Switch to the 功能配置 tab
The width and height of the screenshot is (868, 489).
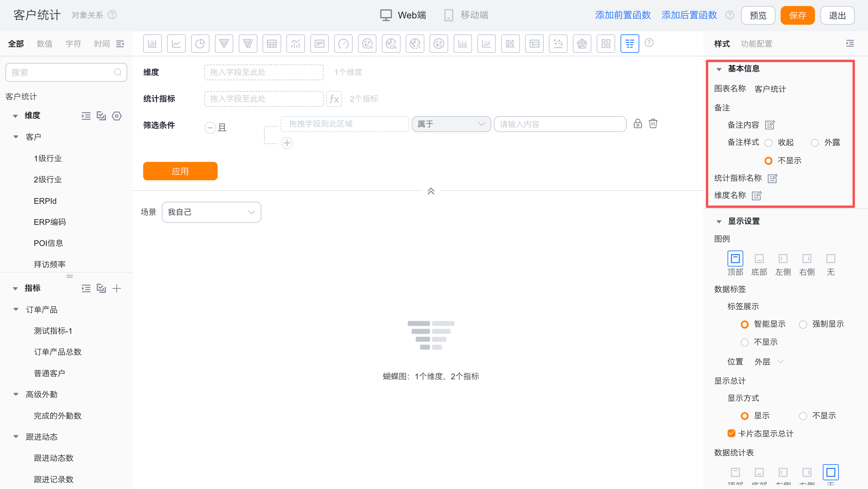(756, 44)
